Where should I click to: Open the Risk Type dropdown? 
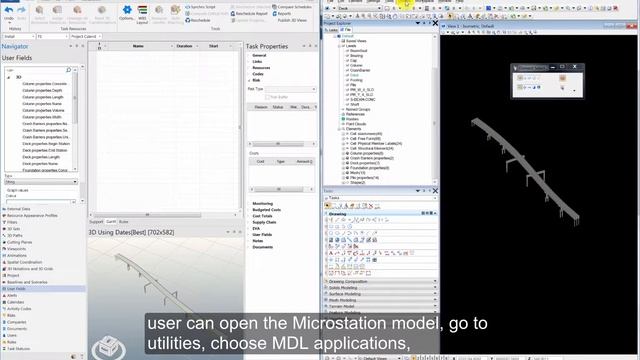tap(291, 89)
